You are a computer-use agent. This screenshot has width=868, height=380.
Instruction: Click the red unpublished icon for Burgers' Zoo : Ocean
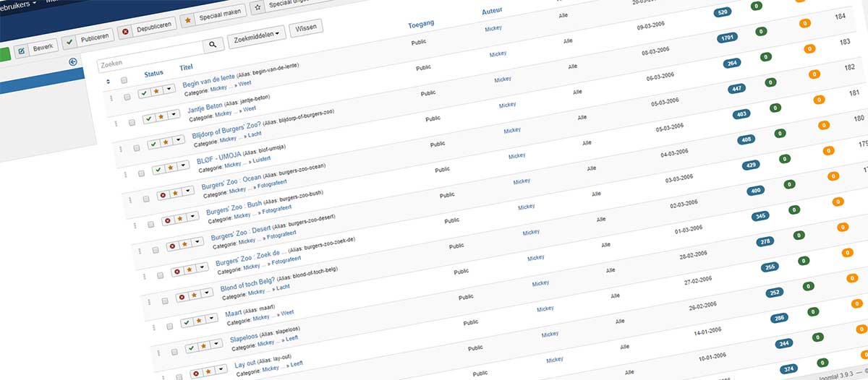(x=163, y=195)
